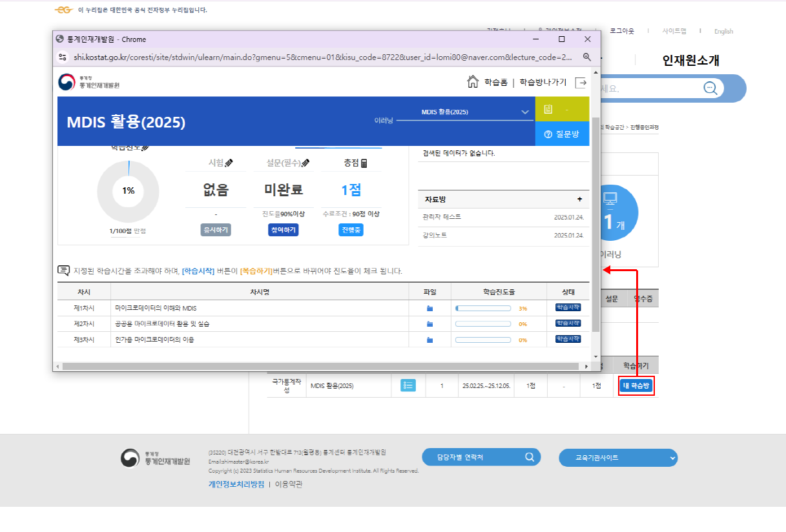Click the 진행중 status button
The image size is (786, 532).
[x=351, y=230]
